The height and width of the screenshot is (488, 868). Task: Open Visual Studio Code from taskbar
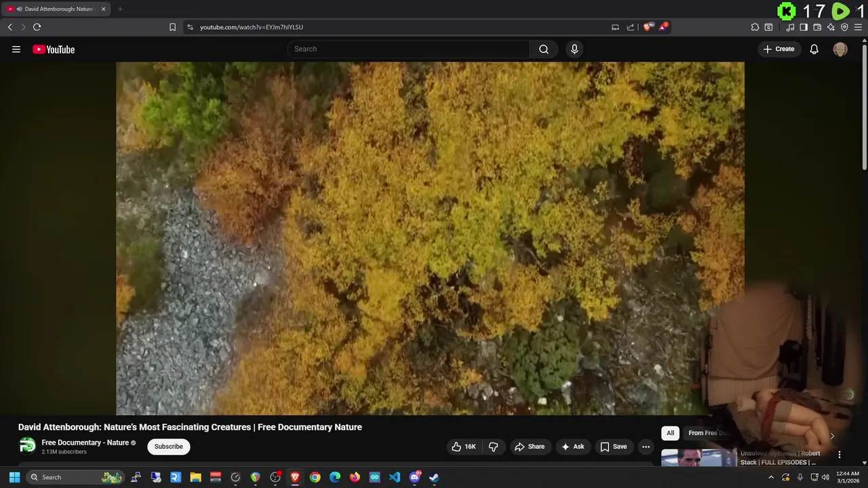click(395, 477)
